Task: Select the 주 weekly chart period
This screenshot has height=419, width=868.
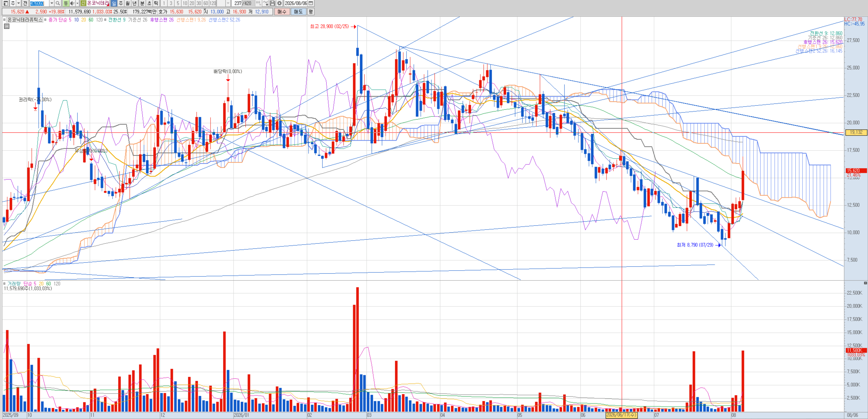Action: tap(121, 3)
